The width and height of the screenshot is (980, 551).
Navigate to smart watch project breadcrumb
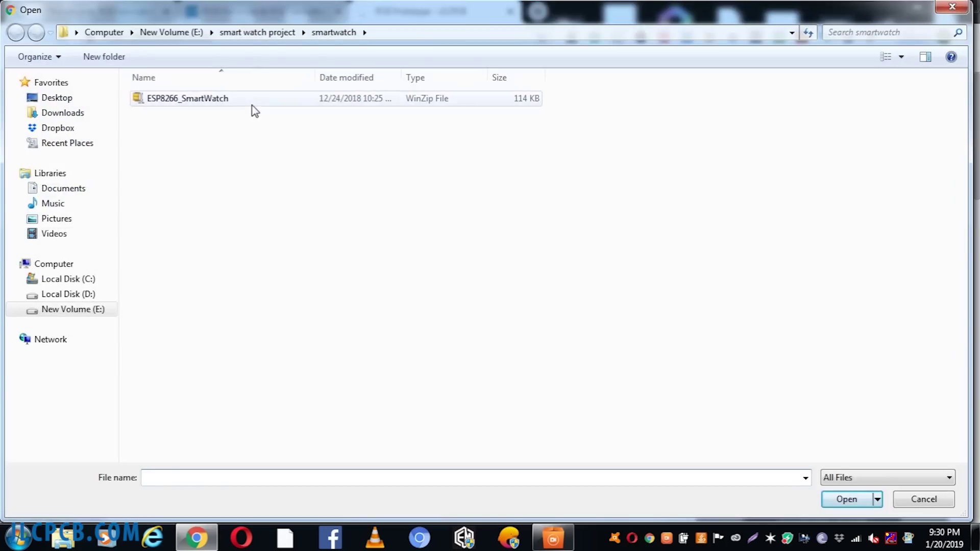(257, 32)
